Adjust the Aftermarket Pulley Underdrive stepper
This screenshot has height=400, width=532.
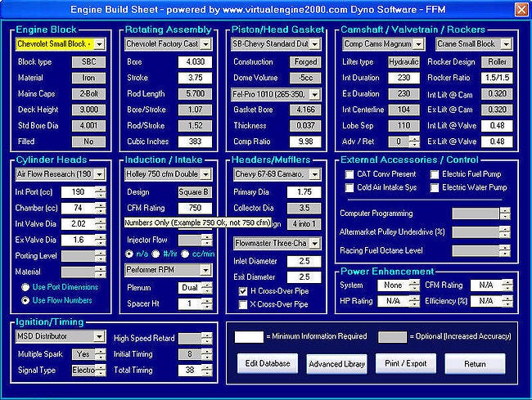505,232
